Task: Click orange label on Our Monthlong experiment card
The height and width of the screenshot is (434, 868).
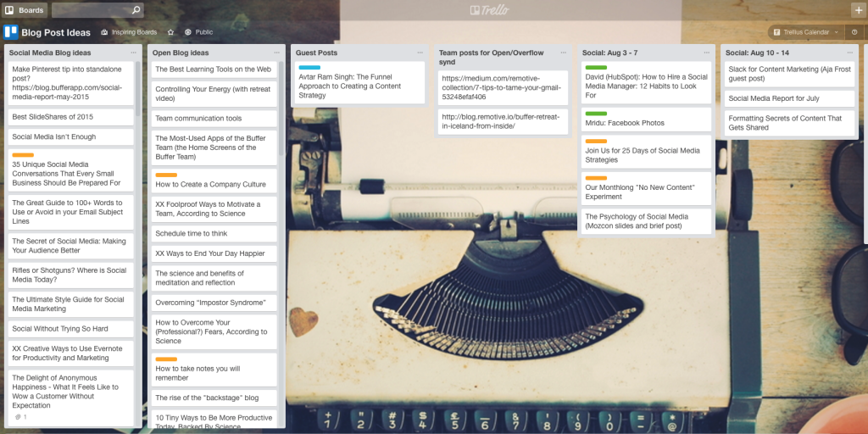Action: pos(596,178)
